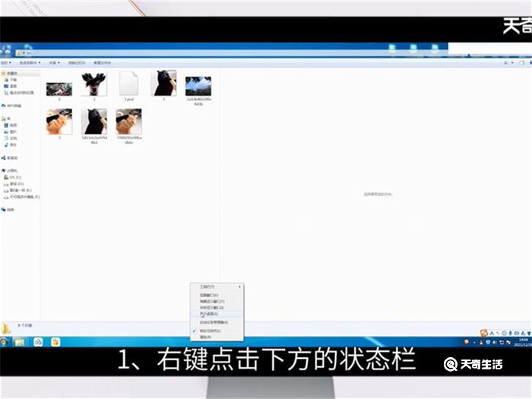
Task: Open the address bar path dropdown arrow
Action: click(x=24, y=53)
